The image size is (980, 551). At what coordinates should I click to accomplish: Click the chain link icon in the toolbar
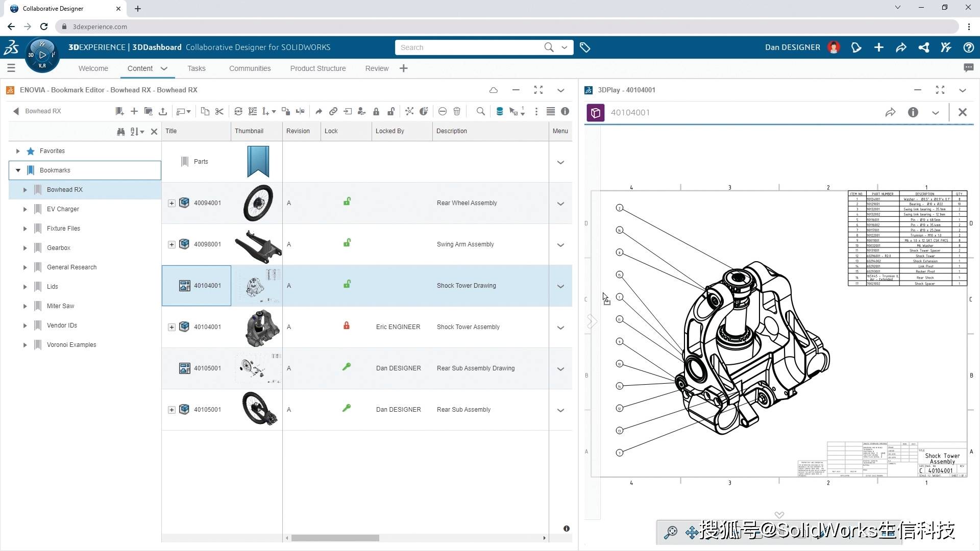tap(333, 111)
